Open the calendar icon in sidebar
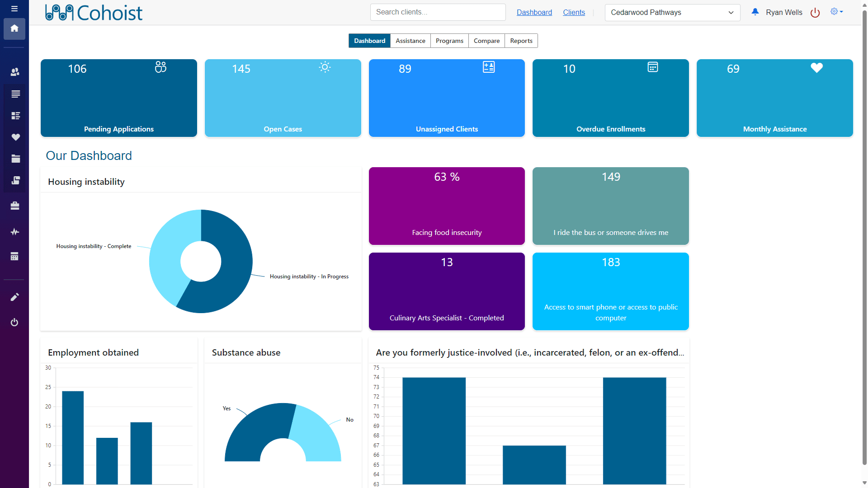The width and height of the screenshot is (868, 488). click(14, 256)
